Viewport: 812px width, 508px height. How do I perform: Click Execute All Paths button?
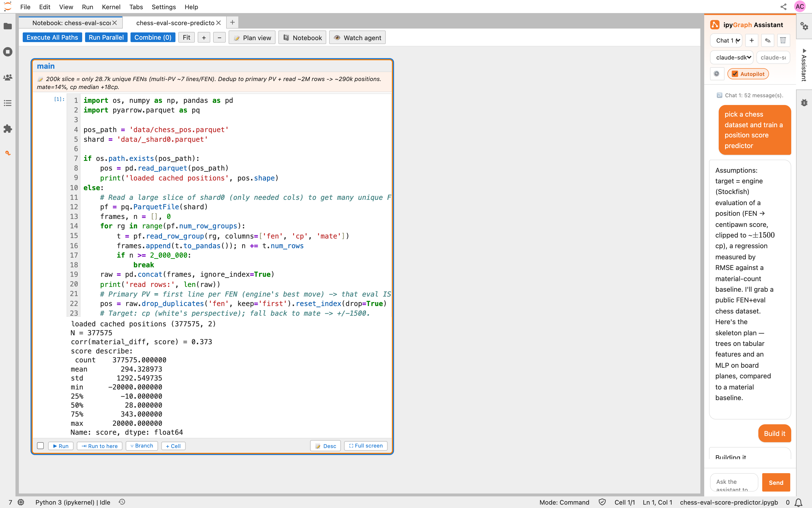tap(52, 38)
